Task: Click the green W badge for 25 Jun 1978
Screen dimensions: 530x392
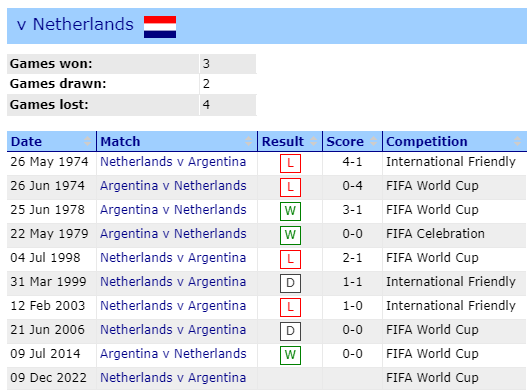Action: pos(290,211)
